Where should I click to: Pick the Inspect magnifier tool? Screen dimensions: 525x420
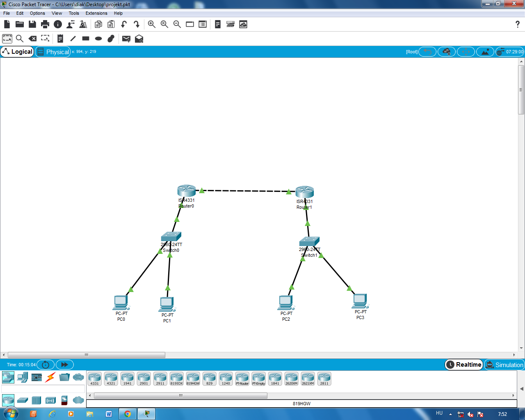(x=19, y=39)
